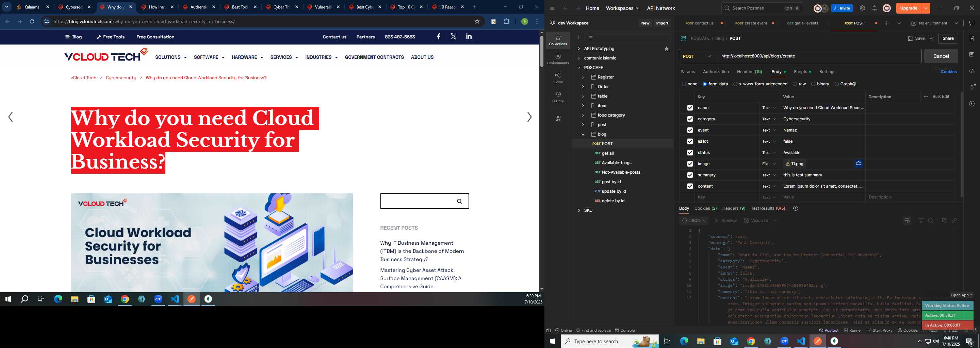Image resolution: width=980 pixels, height=348 pixels.
Task: Open the History sidebar panel in Postman
Action: 558,97
